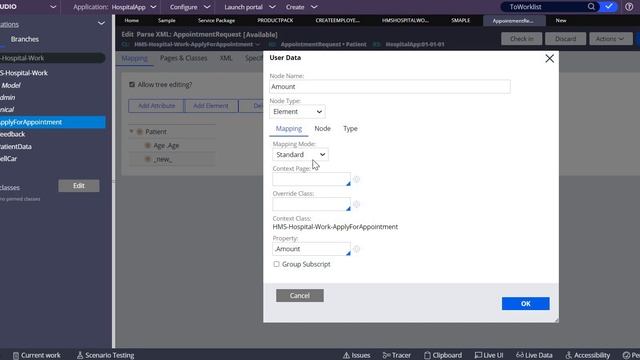Click the Add Element button

click(x=211, y=106)
